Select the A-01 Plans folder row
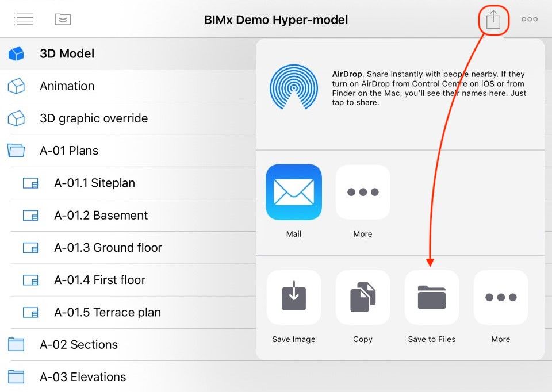Image resolution: width=552 pixels, height=392 pixels. tap(128, 151)
